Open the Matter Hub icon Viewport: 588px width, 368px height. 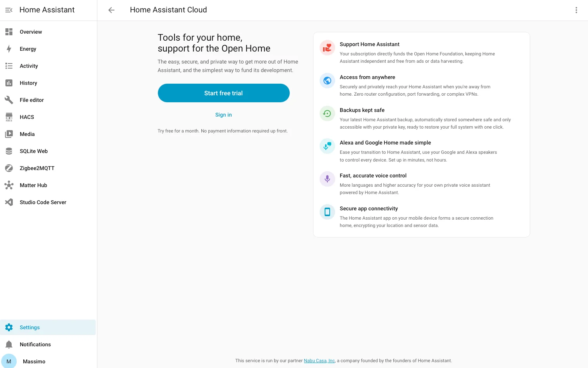coord(9,185)
